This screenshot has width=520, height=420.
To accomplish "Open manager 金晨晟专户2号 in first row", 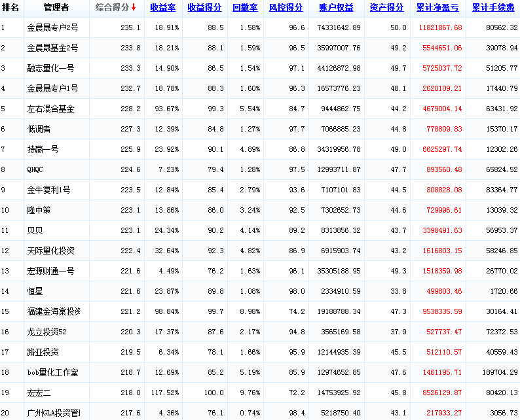I will pyautogui.click(x=52, y=28).
